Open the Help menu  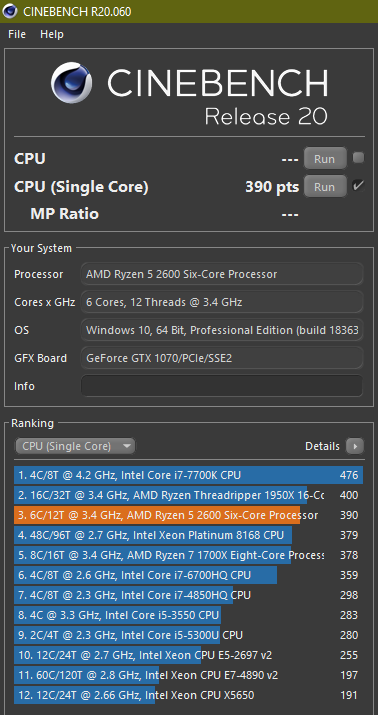point(52,34)
